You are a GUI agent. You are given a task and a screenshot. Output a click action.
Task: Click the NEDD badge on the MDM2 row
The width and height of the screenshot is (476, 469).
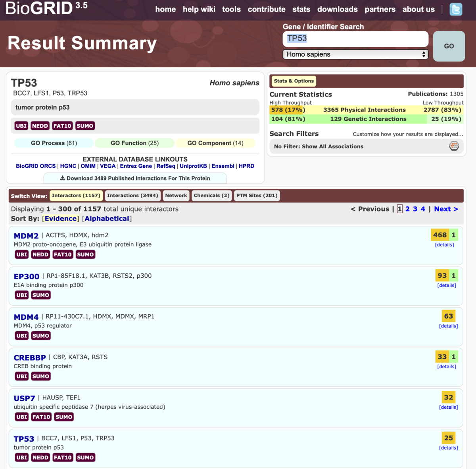point(40,254)
